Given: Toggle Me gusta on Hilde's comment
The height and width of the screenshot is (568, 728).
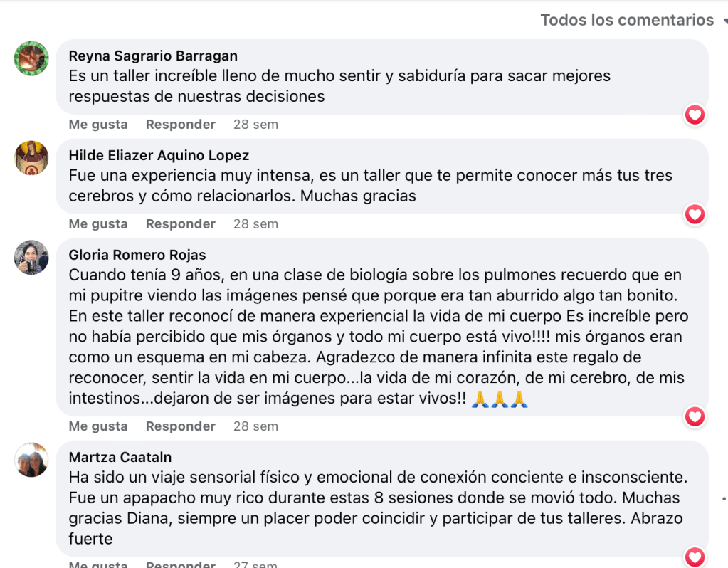Looking at the screenshot, I should click(98, 224).
